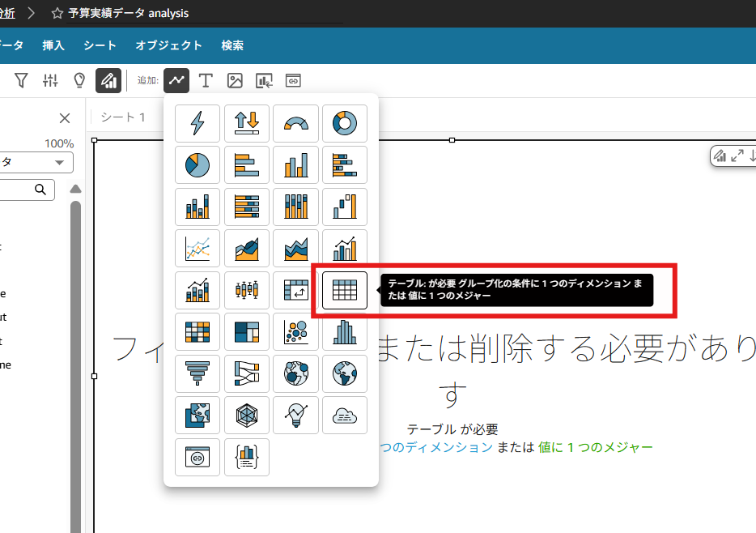The image size is (756, 533).
Task: Pick the Vertical stacked 100% bar chart
Action: tap(295, 207)
